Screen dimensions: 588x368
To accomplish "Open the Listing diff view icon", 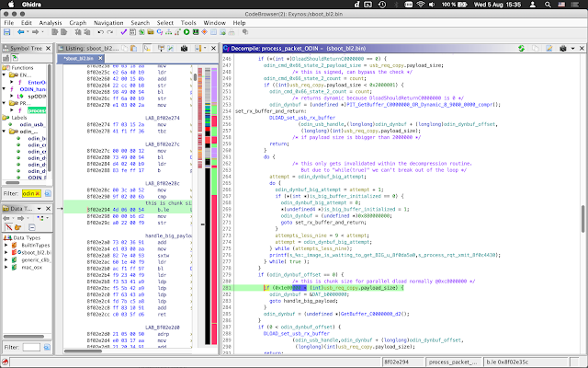I will pyautogui.click(x=170, y=49).
